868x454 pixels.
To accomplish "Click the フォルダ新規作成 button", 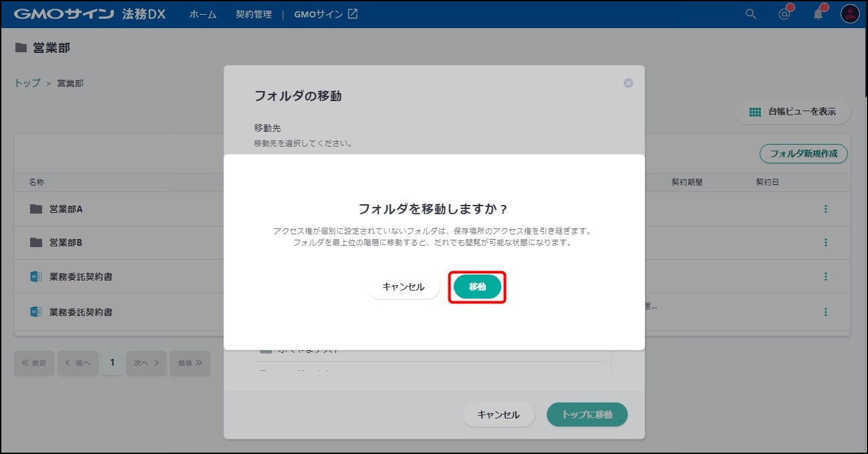I will click(x=803, y=153).
